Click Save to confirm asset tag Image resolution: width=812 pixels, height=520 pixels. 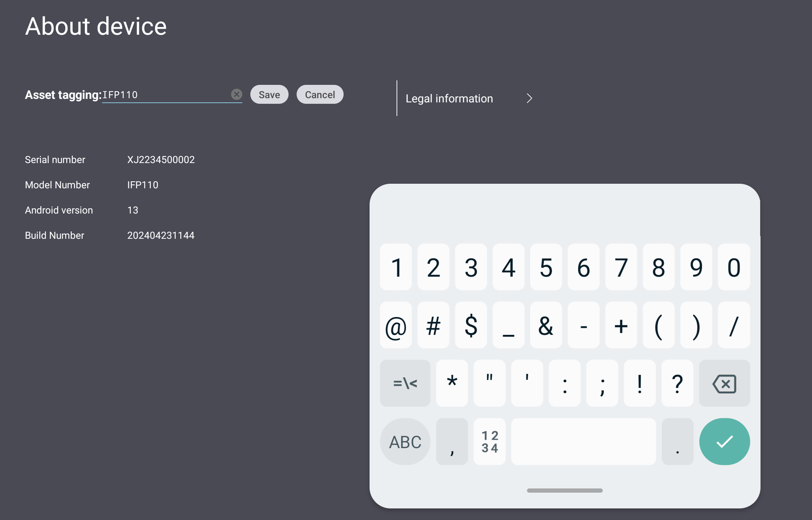[x=269, y=94]
